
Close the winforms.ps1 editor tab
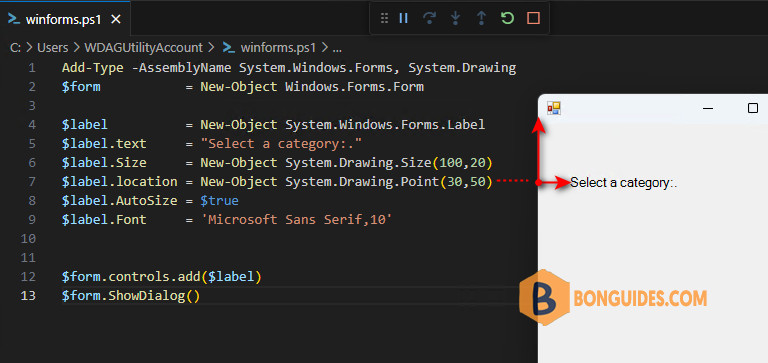(x=116, y=20)
